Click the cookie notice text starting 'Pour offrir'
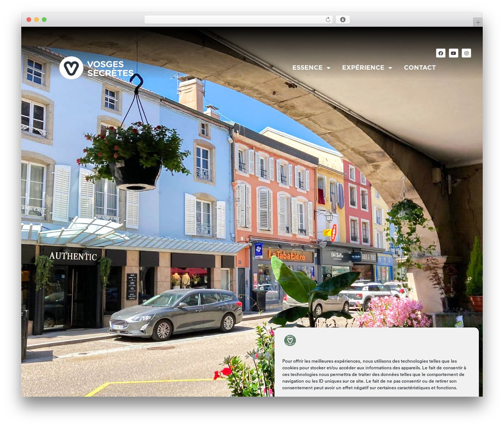This screenshot has height=427, width=504. pos(374,374)
